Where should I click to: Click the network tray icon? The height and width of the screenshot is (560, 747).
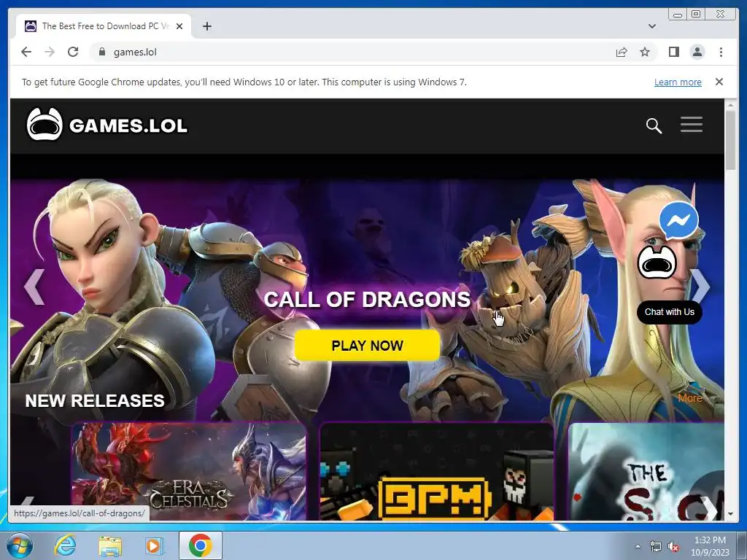[x=656, y=547]
